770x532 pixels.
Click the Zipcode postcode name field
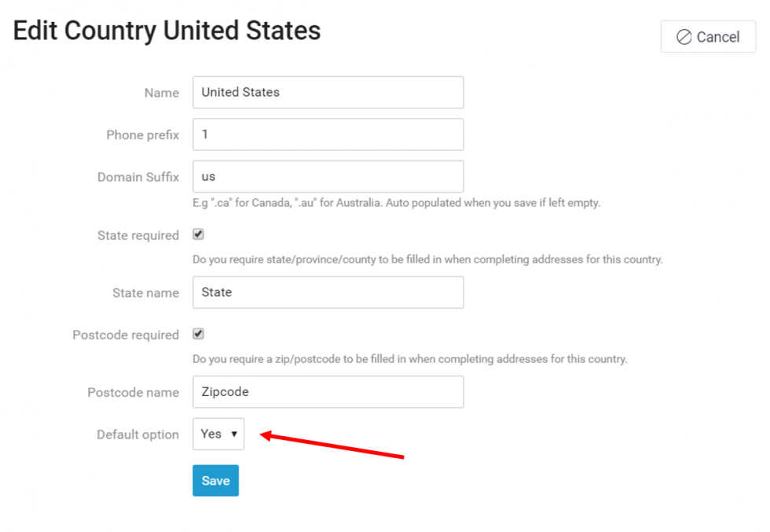(328, 391)
